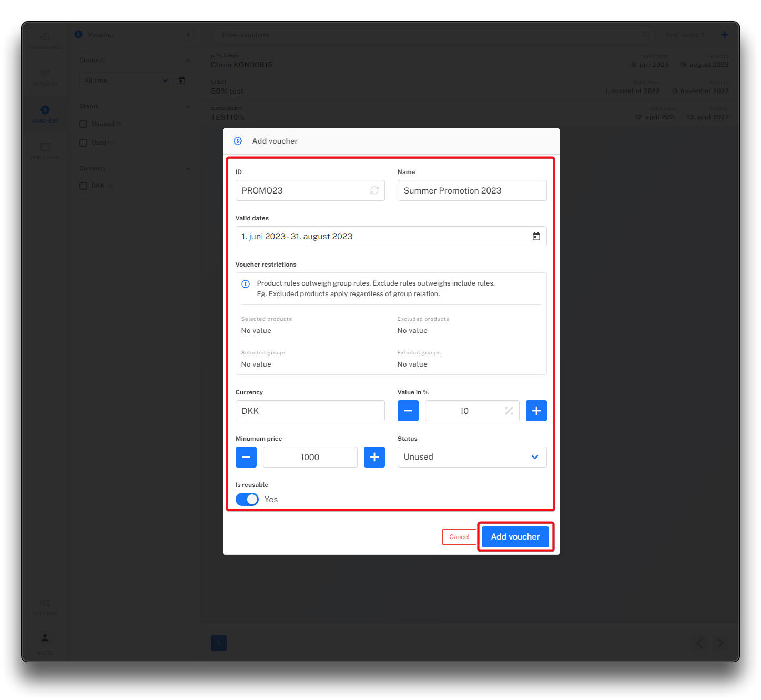Check the Unused status filter checkbox
This screenshot has height=700, width=761.
[x=83, y=124]
